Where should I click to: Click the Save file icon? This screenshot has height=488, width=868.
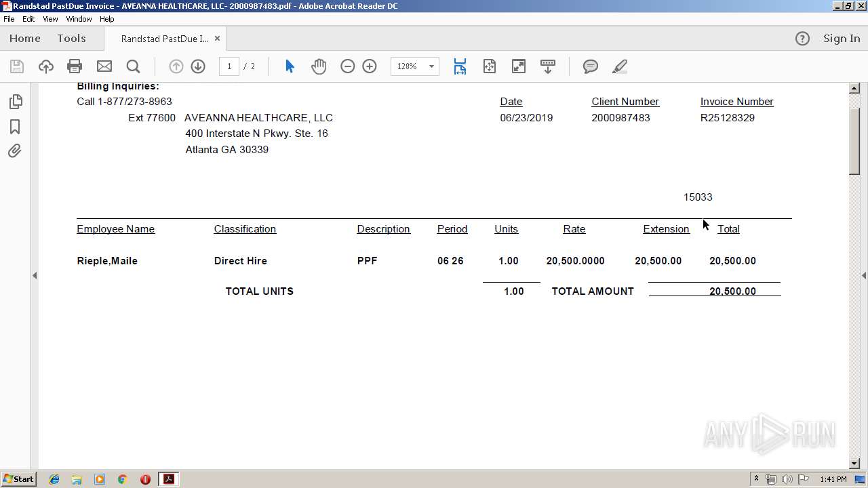click(x=17, y=66)
